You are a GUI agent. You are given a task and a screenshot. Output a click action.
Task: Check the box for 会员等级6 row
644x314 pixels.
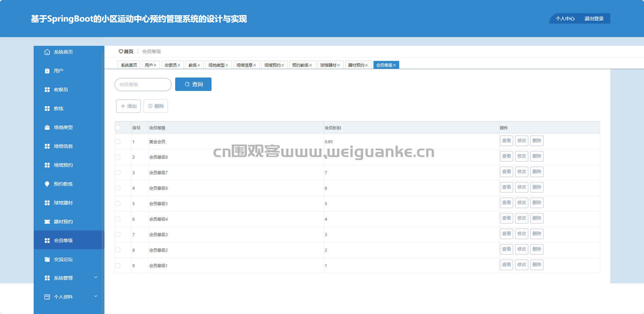[x=118, y=188]
